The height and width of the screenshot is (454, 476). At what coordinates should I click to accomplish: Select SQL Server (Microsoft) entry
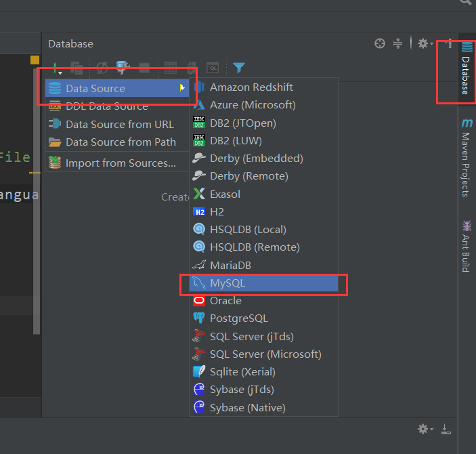click(x=263, y=354)
